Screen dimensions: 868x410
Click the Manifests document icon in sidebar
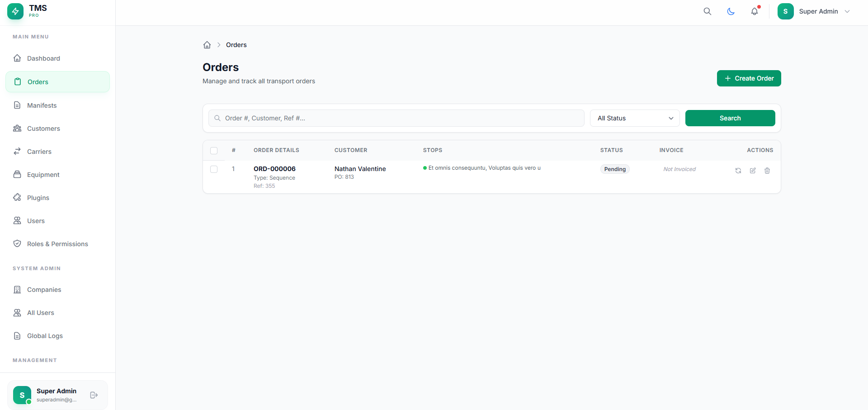click(17, 105)
